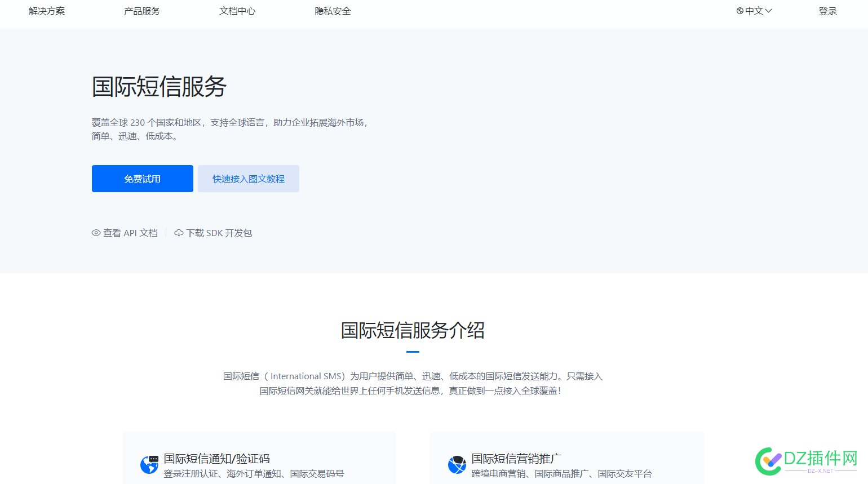Click the 国际短信服务介绍 section heading

point(413,330)
